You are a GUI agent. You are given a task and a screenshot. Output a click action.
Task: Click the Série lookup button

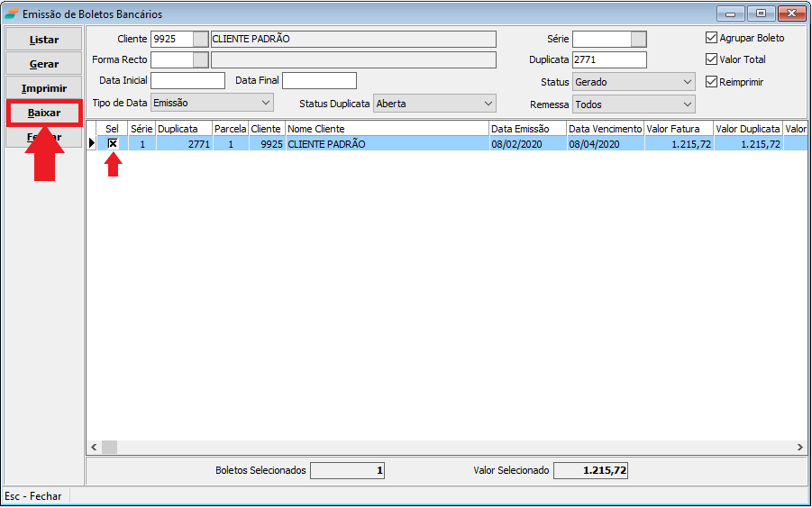tap(639, 39)
